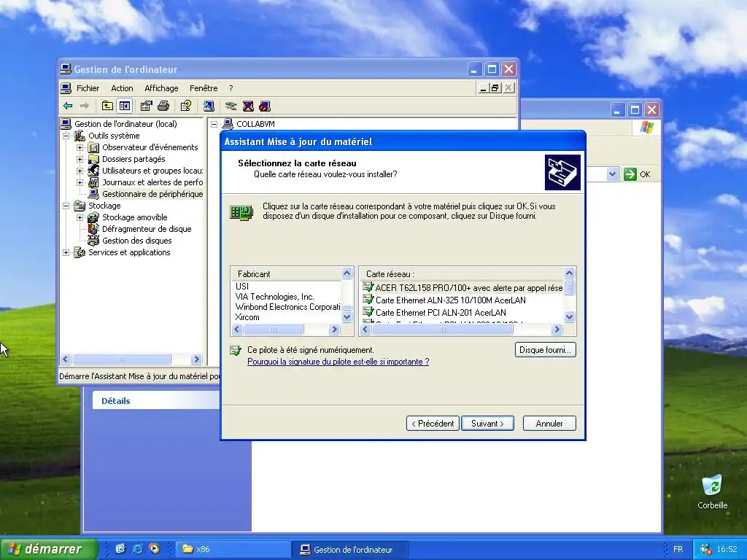This screenshot has height=560, width=747.
Task: Click the Scan for hardware changes icon
Action: click(208, 106)
